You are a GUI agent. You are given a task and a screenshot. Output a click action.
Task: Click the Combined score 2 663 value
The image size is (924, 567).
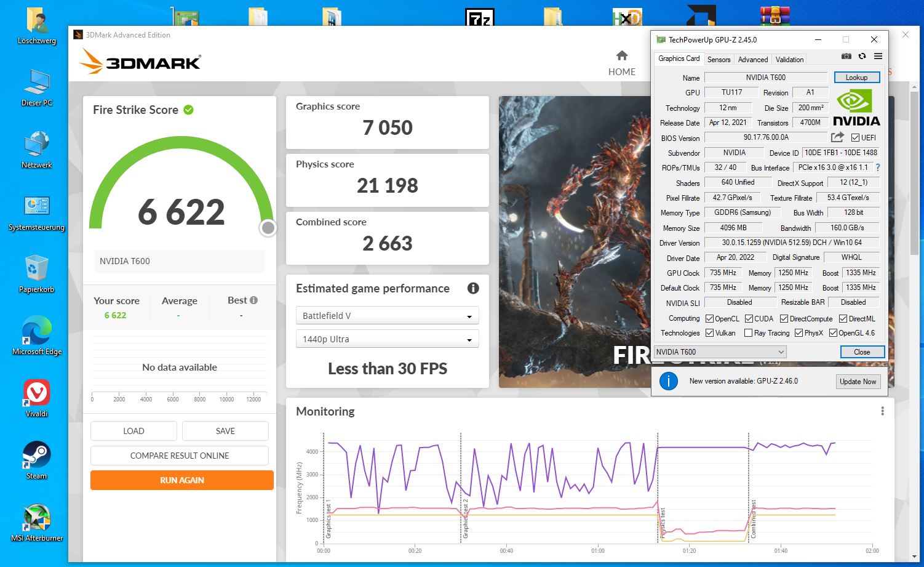(x=388, y=243)
